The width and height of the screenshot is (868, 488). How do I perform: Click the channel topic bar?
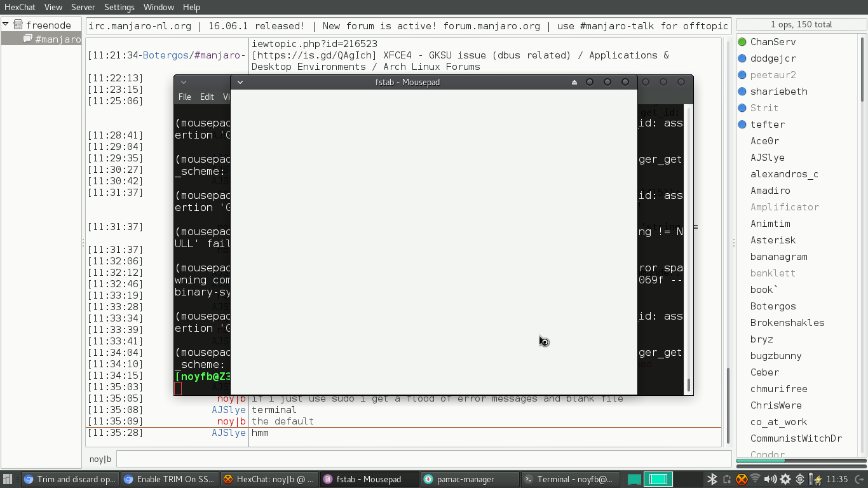[x=409, y=26]
